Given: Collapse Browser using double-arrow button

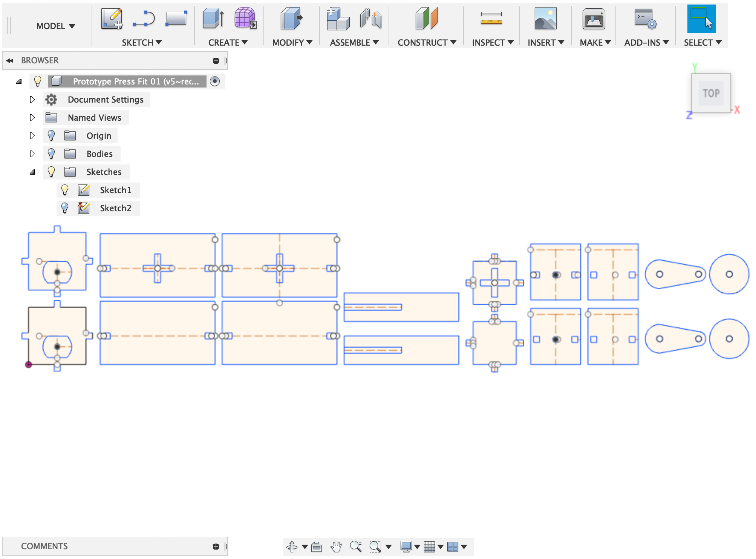Looking at the screenshot, I should (10, 61).
